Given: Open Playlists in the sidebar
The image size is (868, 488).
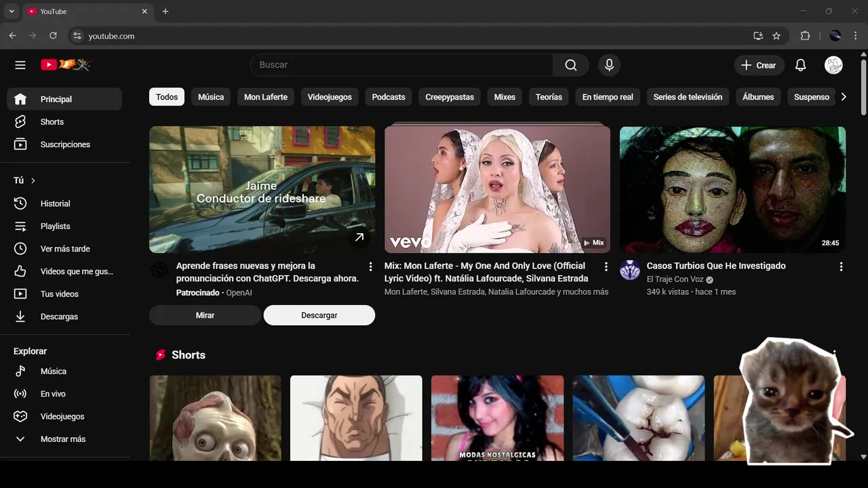Looking at the screenshot, I should [64, 226].
